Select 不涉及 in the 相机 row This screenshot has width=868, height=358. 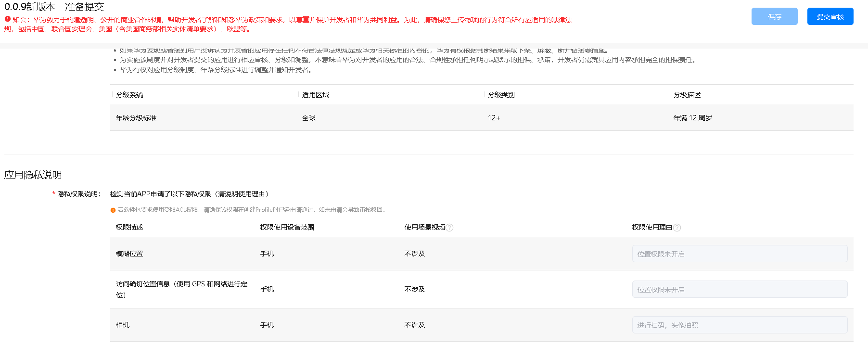415,325
